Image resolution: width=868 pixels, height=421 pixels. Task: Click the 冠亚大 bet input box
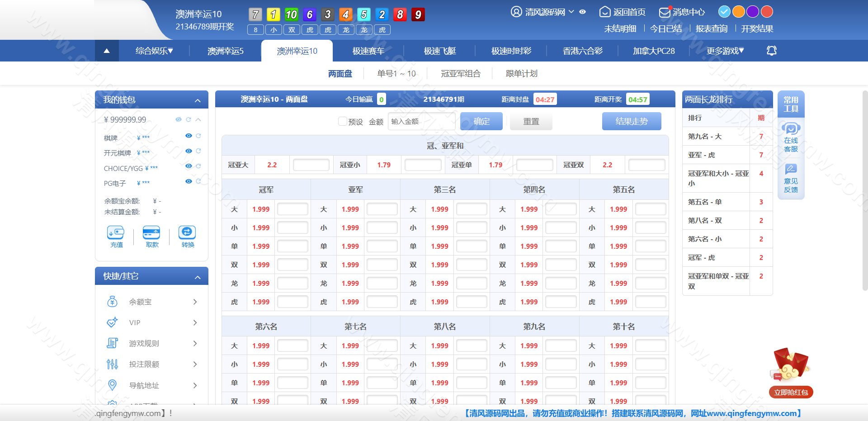coord(311,165)
